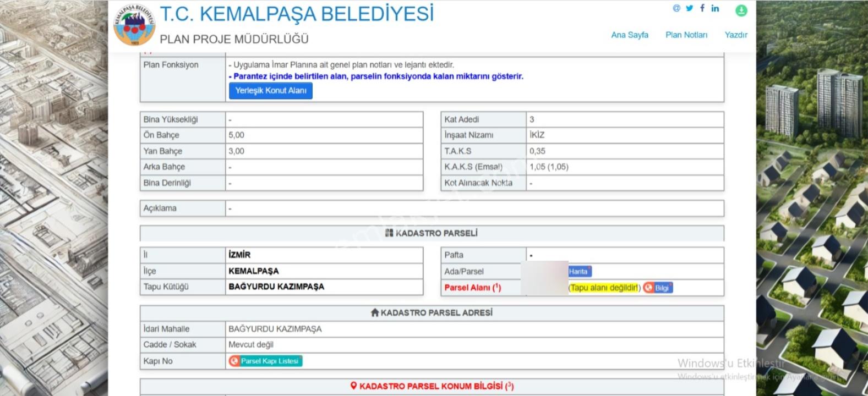Screen dimensions: 868x396
Task: Open the Ana Sayfa menu link
Action: tap(630, 35)
